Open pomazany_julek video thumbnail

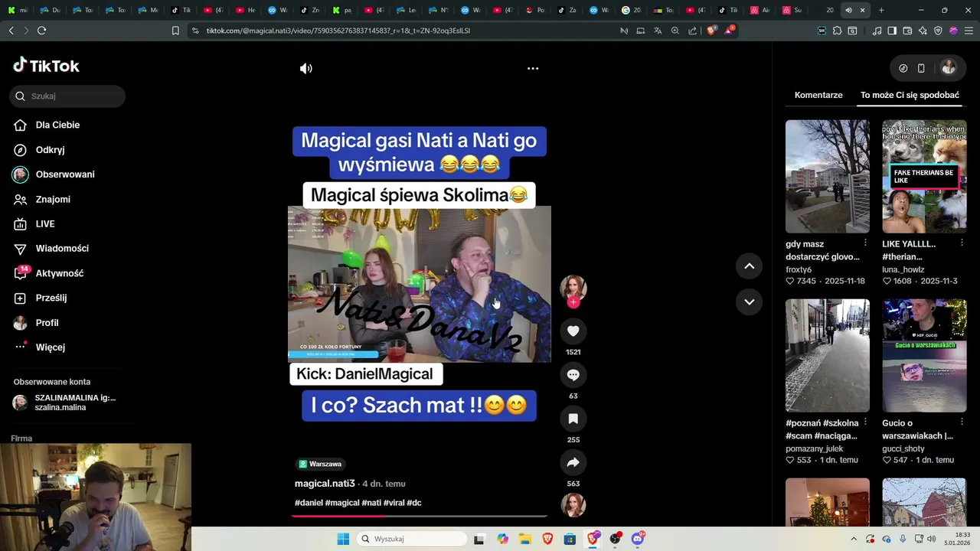(x=828, y=355)
